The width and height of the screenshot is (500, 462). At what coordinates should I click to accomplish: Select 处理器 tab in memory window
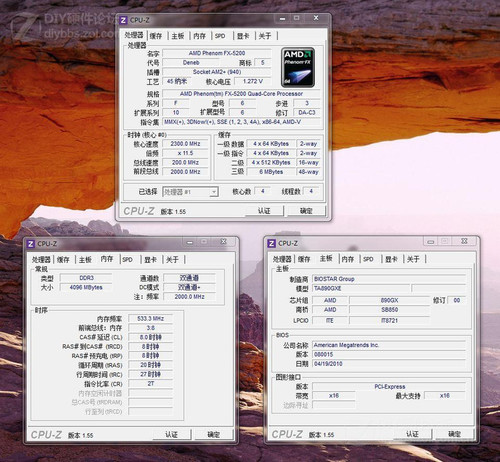click(41, 260)
